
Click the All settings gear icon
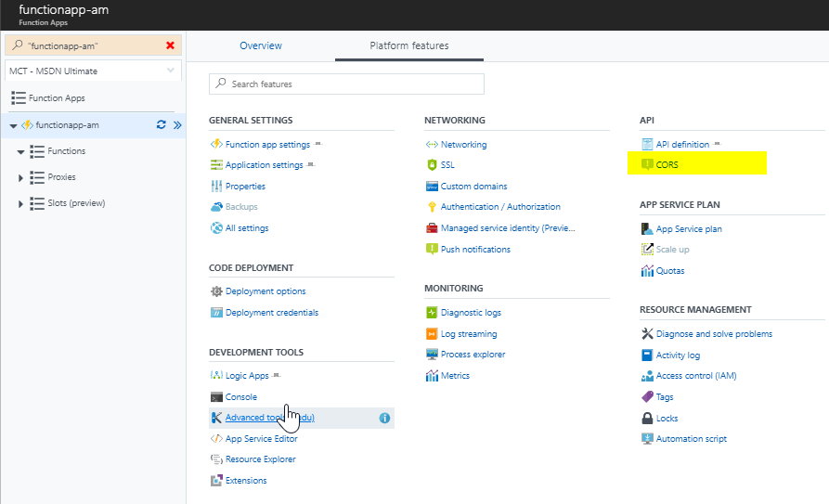click(216, 228)
